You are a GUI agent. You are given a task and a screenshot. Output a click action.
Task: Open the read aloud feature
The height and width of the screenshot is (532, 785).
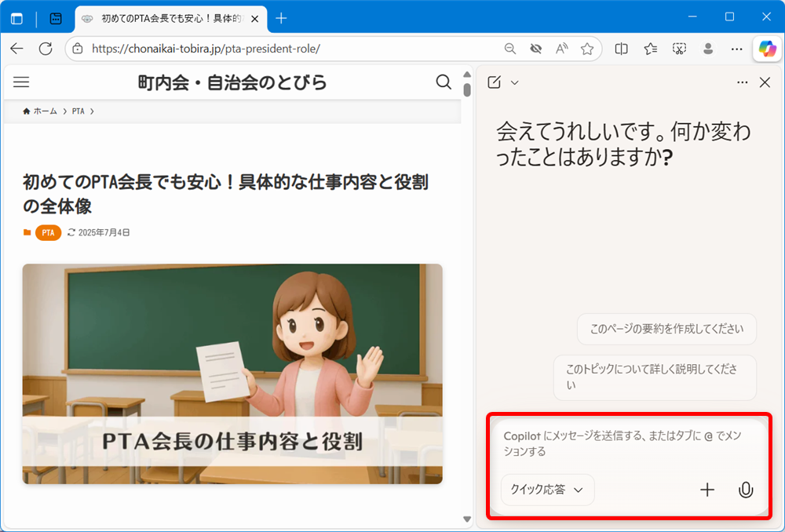point(560,48)
